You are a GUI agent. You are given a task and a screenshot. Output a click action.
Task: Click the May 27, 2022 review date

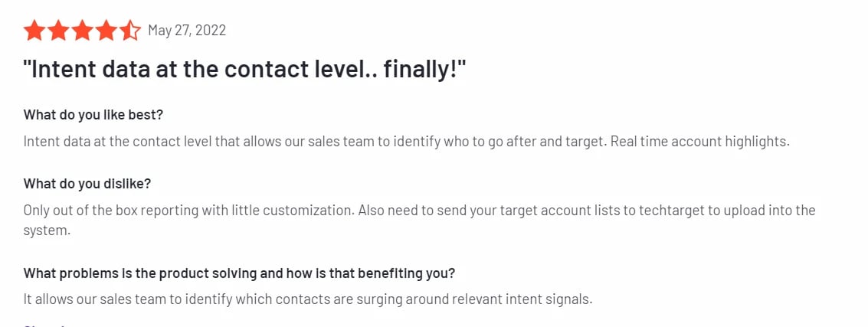pos(187,31)
